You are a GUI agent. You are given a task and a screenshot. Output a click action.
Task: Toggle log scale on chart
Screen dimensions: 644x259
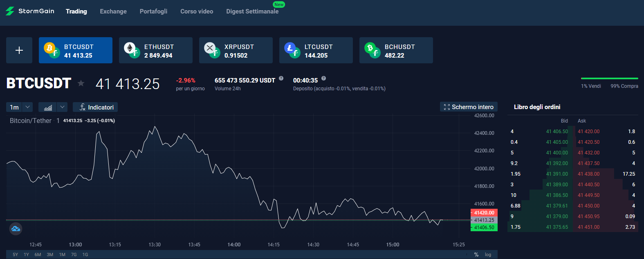(x=488, y=255)
